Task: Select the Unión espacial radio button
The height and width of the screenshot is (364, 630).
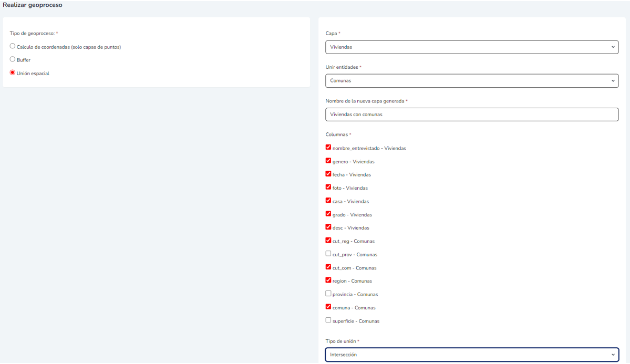Action: point(13,73)
